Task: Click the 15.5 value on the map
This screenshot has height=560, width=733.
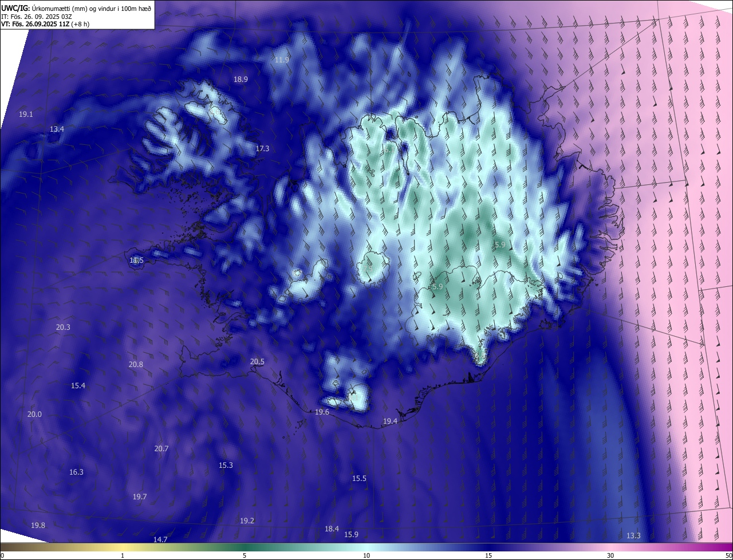Action: click(359, 479)
